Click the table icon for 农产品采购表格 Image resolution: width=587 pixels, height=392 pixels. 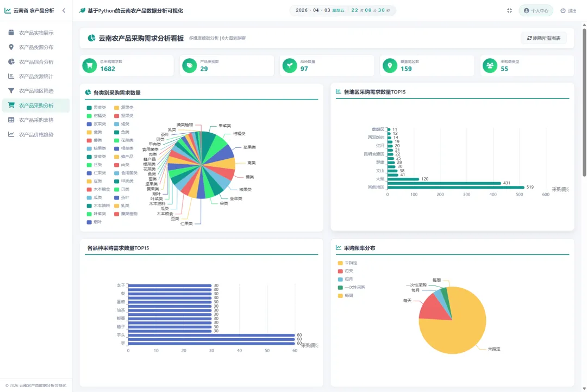(11, 120)
